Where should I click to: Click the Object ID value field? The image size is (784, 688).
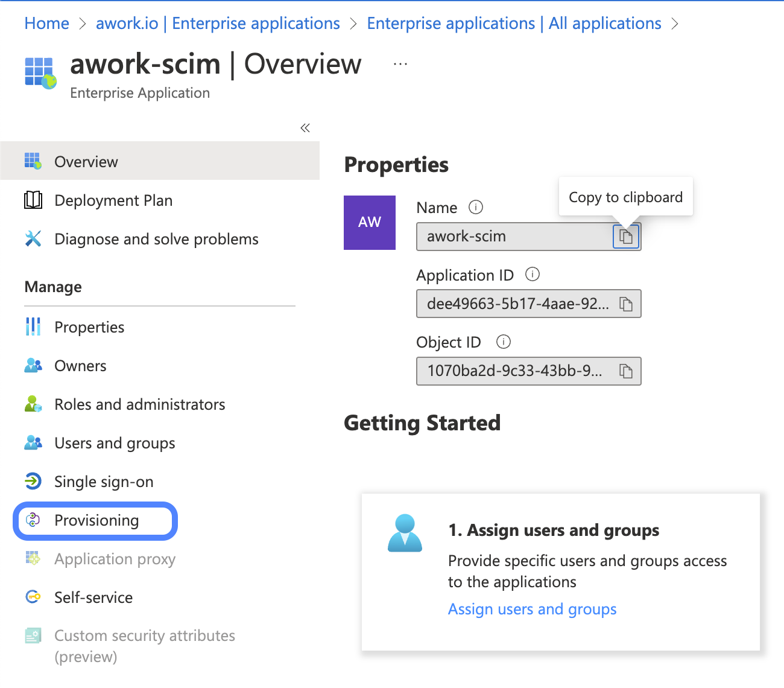click(528, 371)
